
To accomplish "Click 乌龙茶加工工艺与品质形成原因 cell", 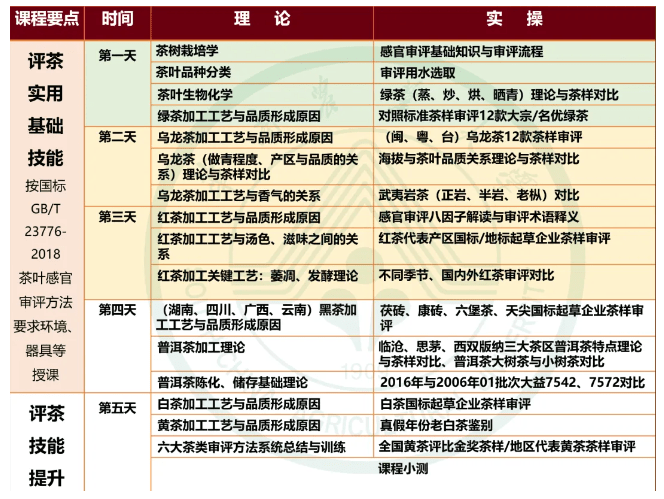I will click(x=262, y=137).
